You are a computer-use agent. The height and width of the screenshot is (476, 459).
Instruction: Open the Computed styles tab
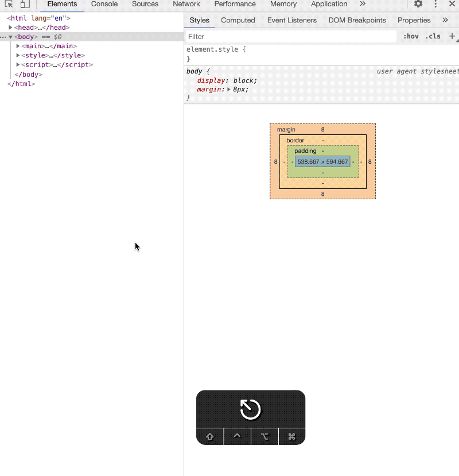click(x=238, y=20)
